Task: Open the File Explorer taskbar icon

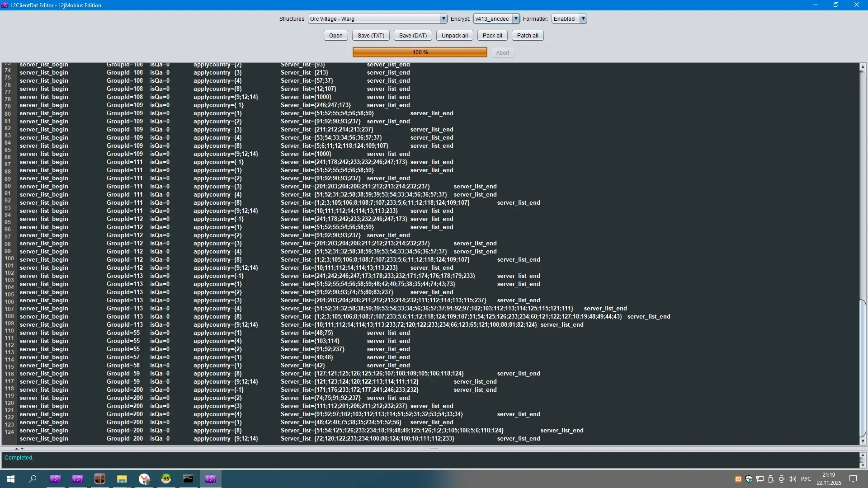Action: tap(122, 479)
